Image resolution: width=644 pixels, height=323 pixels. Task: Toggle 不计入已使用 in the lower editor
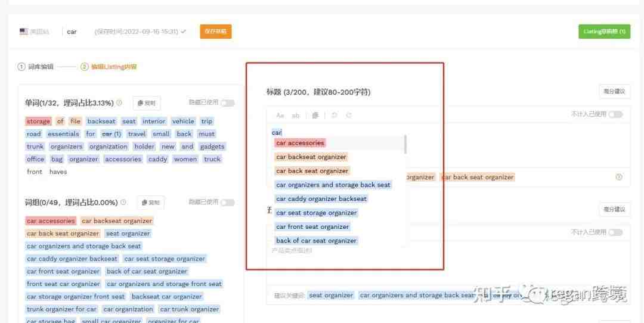click(x=615, y=232)
